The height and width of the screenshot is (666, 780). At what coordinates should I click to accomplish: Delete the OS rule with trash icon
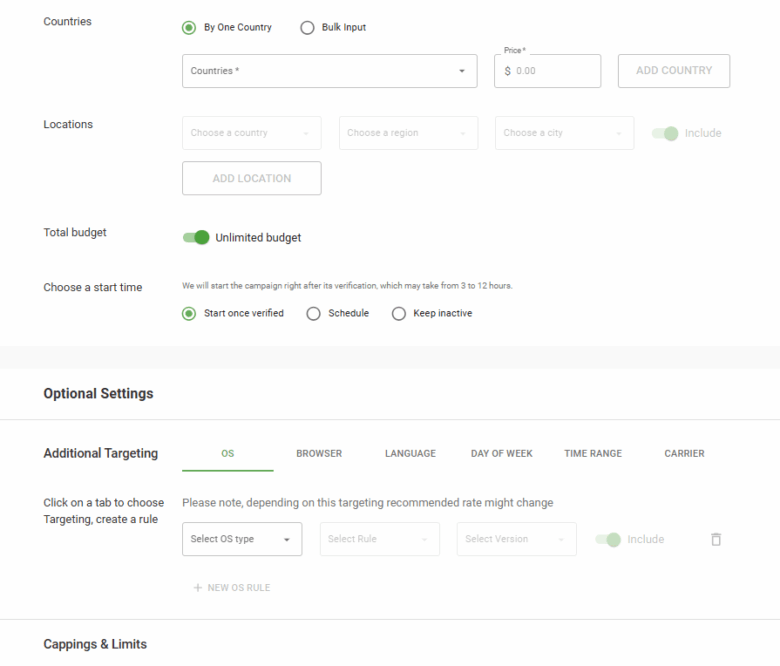pos(716,539)
